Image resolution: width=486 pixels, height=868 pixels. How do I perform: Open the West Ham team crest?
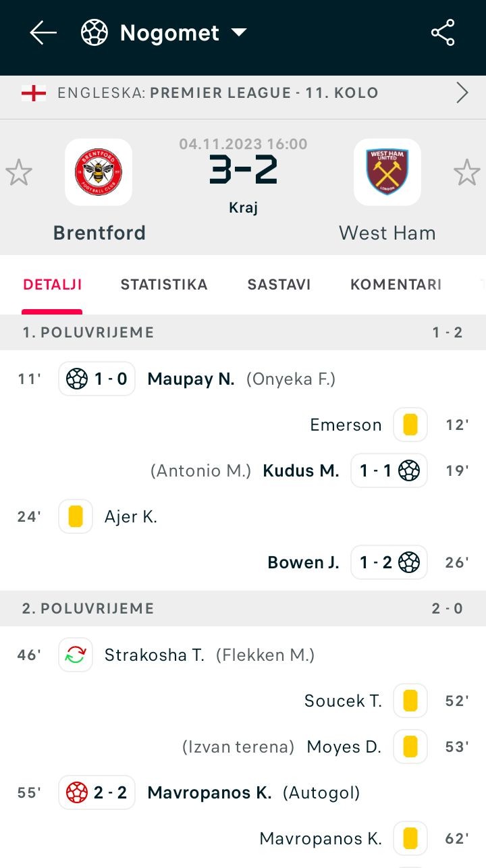click(x=387, y=172)
